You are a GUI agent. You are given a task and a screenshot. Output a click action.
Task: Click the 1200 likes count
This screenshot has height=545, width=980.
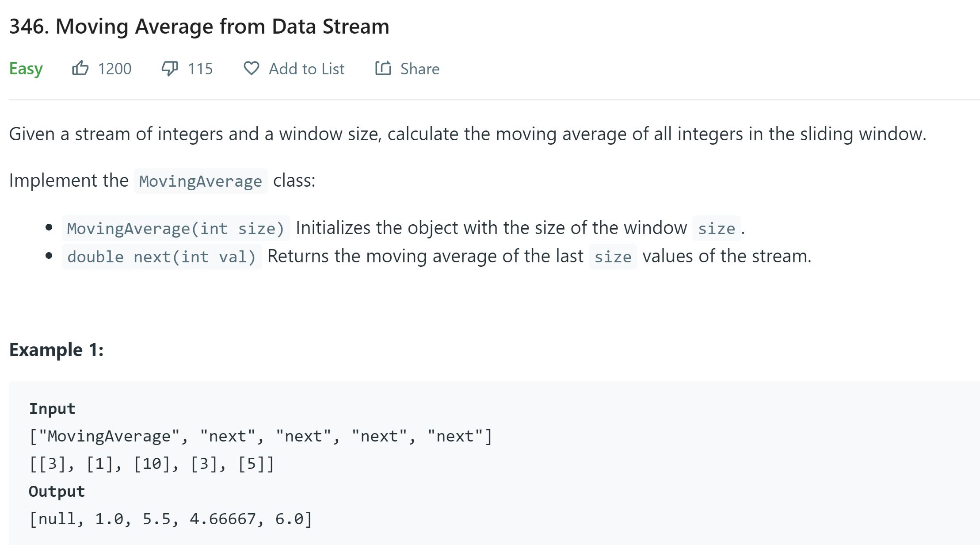coord(114,69)
